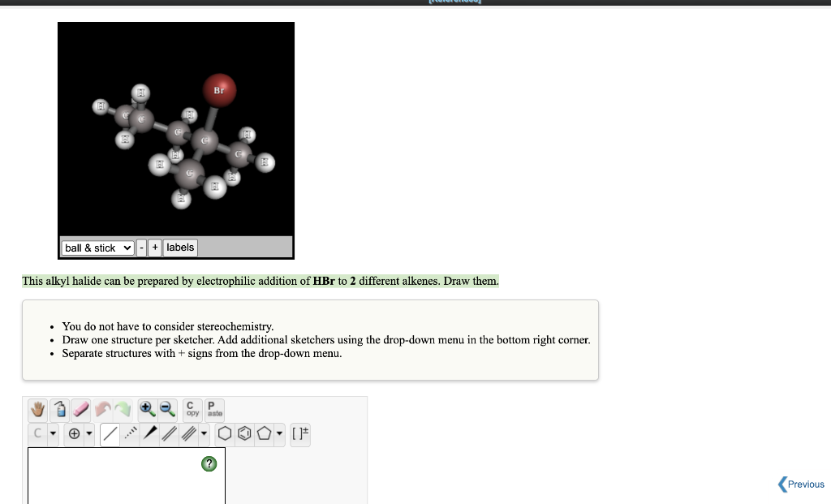Go to the Previous question
The height and width of the screenshot is (504, 831).
(x=801, y=484)
